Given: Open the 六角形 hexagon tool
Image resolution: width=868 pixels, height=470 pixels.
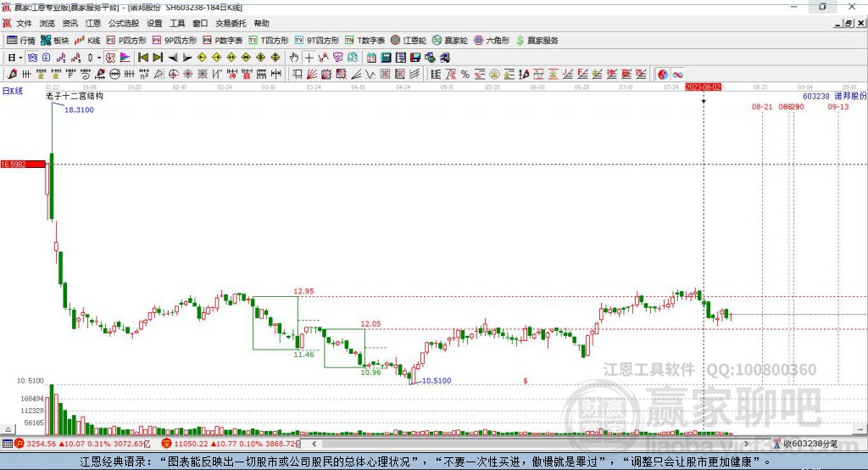Looking at the screenshot, I should pos(492,41).
